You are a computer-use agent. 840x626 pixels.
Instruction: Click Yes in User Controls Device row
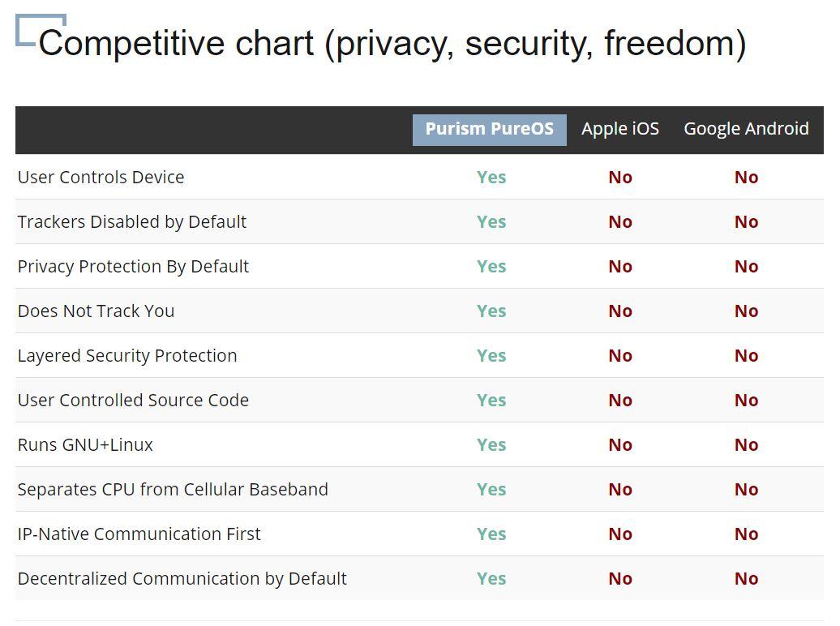tap(491, 178)
